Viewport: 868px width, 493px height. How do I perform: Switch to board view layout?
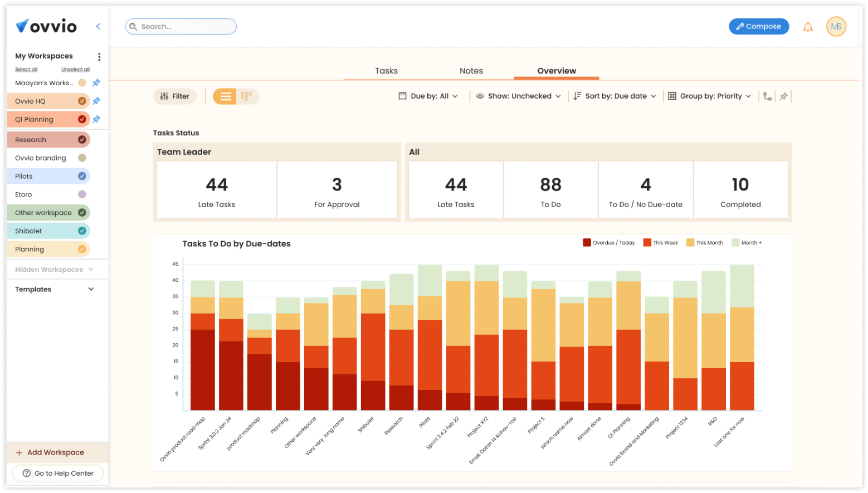tap(247, 96)
